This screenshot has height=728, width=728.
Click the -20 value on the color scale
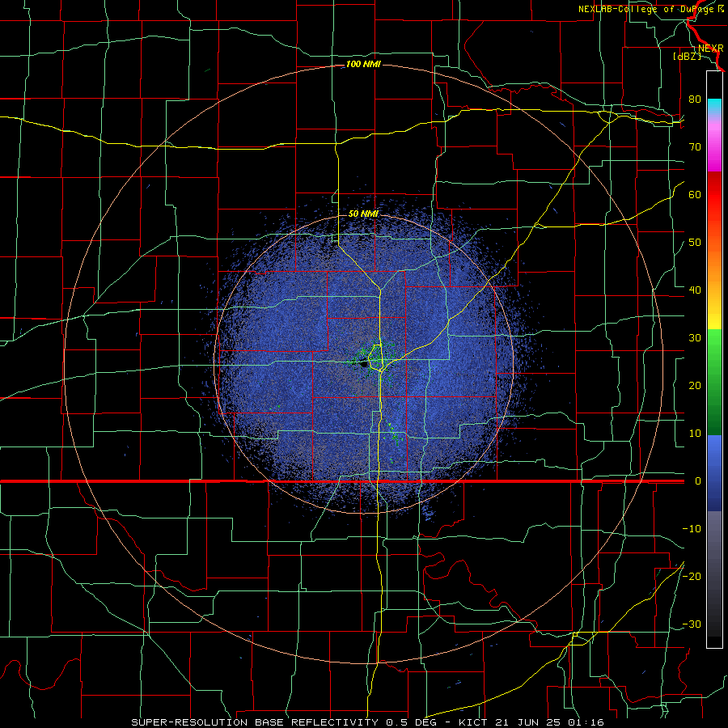(692, 576)
